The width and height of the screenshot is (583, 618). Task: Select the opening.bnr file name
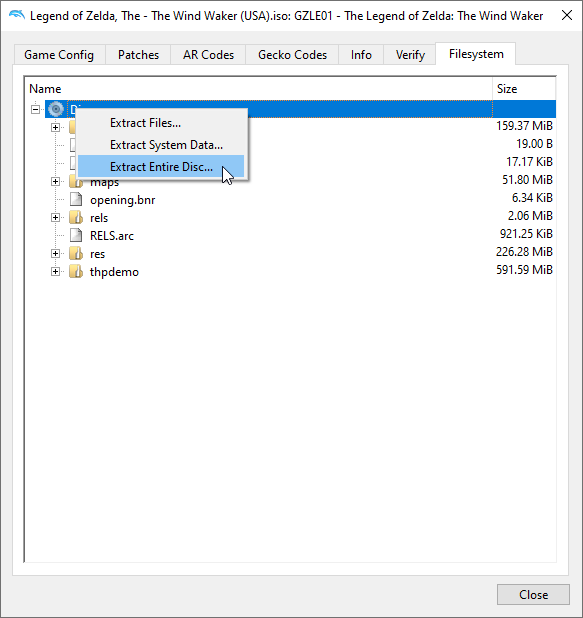(x=123, y=200)
